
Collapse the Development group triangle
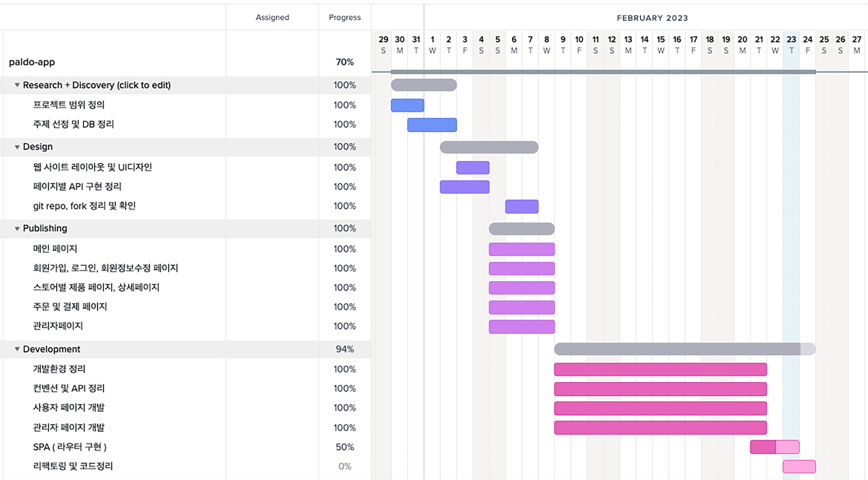pyautogui.click(x=17, y=349)
